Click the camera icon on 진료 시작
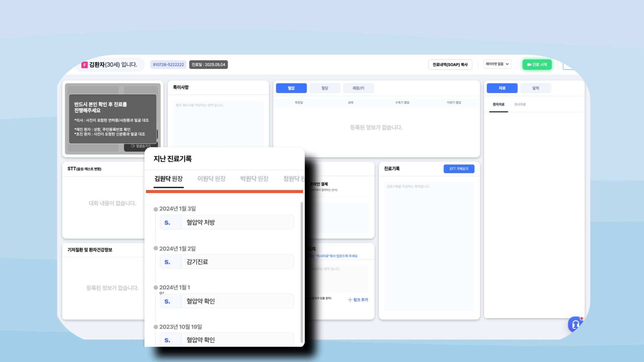 tap(529, 65)
